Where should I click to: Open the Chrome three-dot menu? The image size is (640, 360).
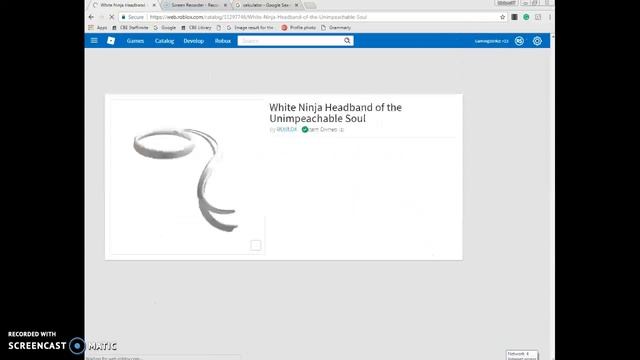tap(550, 17)
